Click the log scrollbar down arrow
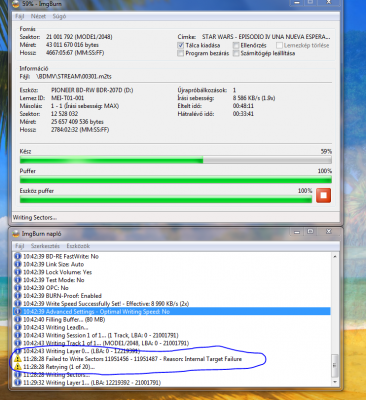Screen dimensions: 366x400 coord(335,382)
